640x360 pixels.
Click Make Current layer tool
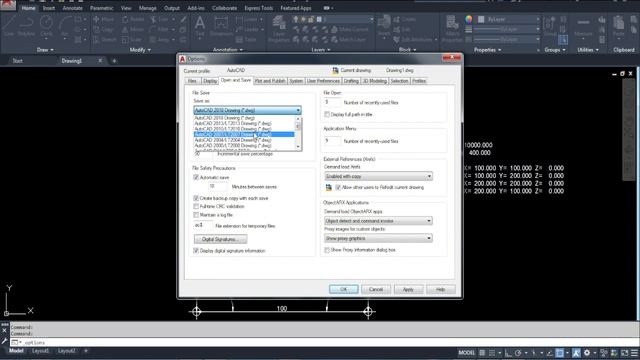pos(349,29)
